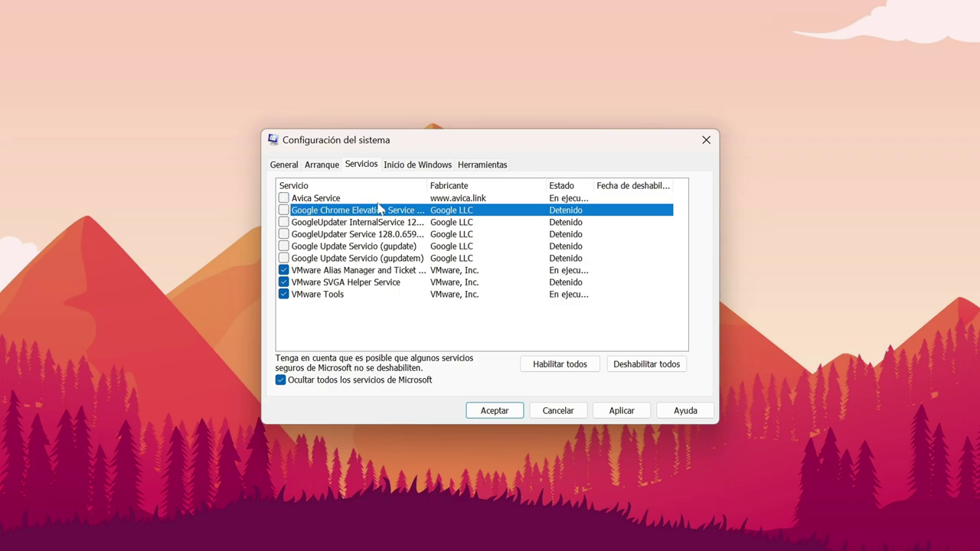Switch to the Arranque tab

click(x=322, y=165)
